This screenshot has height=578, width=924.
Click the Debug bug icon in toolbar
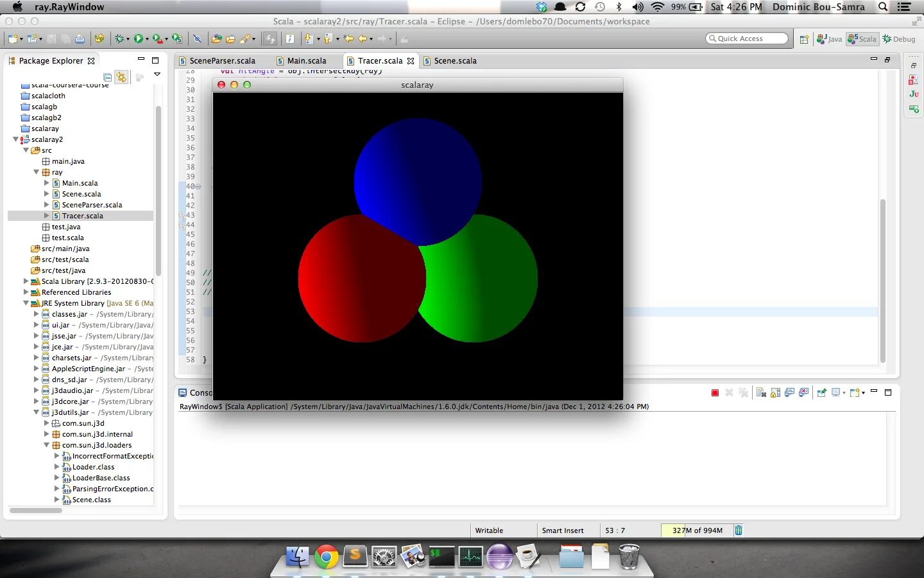tap(119, 39)
